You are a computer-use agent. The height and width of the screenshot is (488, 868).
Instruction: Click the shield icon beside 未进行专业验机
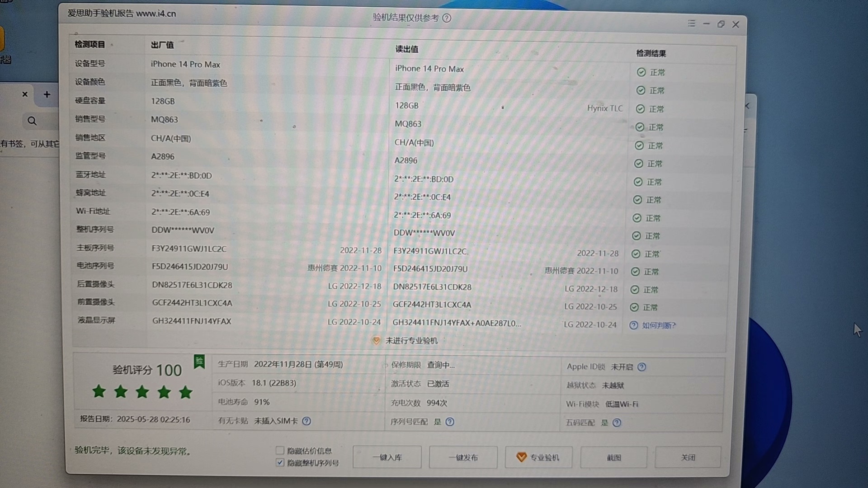pos(376,341)
